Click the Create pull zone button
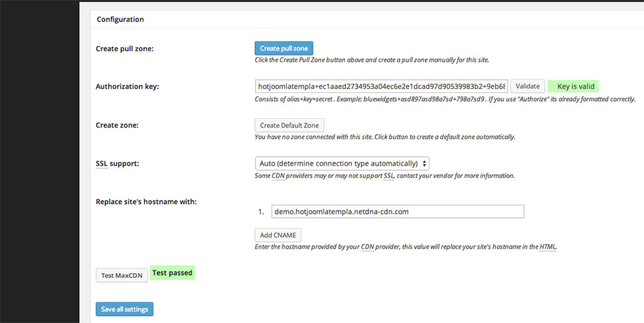 coord(283,48)
